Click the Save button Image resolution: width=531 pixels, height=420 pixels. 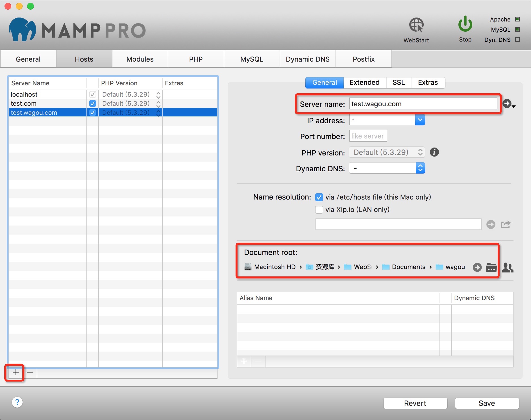(487, 403)
